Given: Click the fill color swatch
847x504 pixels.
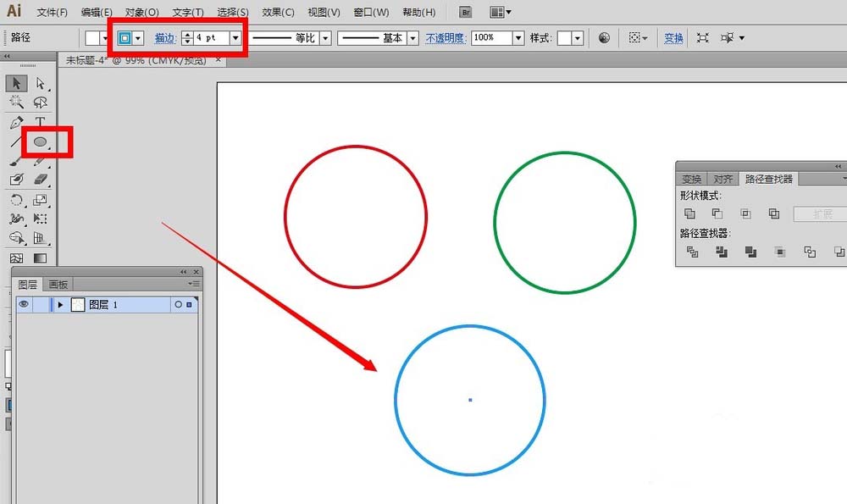Looking at the screenshot, I should click(92, 38).
